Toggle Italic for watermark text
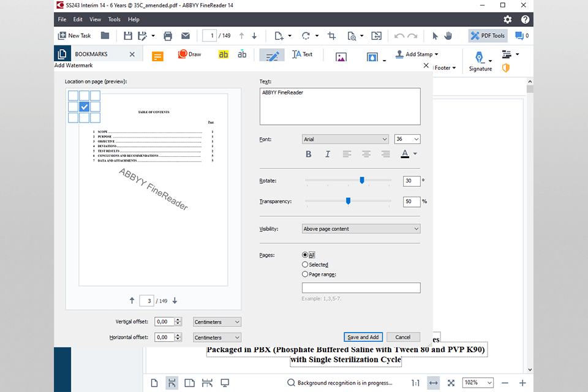Screen dimensions: 588x392 [x=327, y=154]
